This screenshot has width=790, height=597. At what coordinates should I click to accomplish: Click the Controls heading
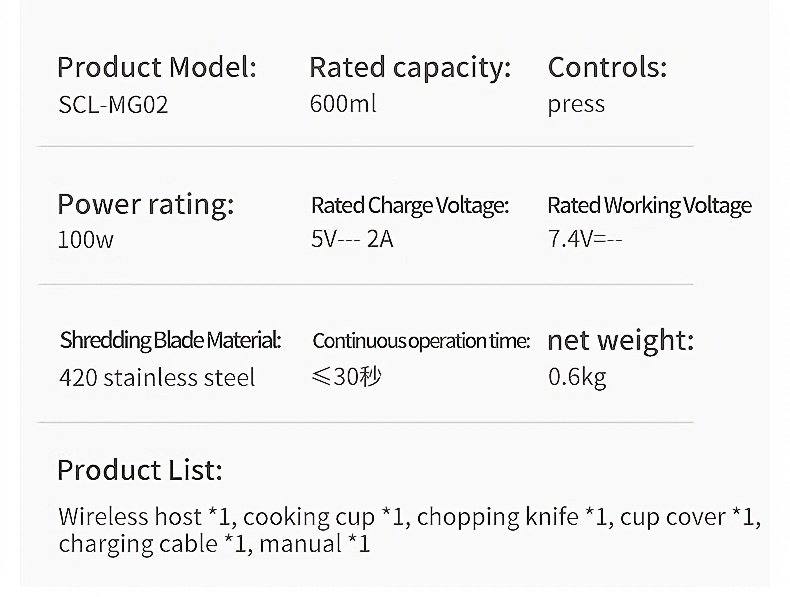tap(607, 67)
